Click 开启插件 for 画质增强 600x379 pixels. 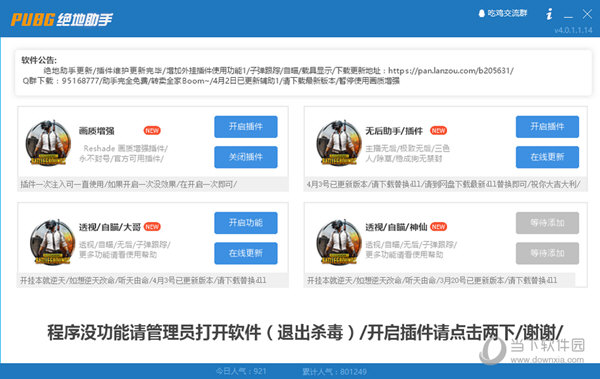click(x=246, y=127)
